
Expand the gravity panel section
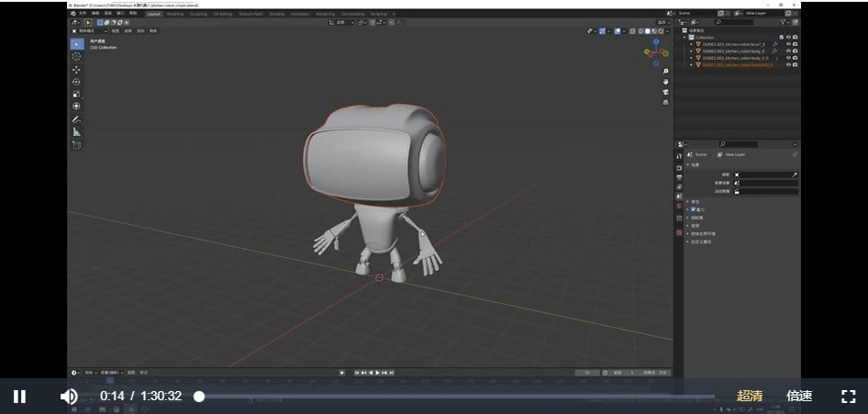688,210
